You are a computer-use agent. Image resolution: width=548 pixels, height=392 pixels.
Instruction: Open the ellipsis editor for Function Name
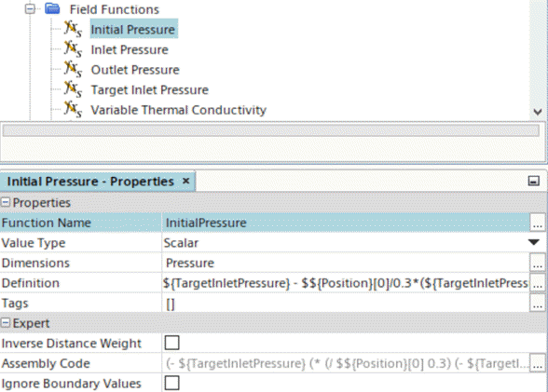[538, 223]
